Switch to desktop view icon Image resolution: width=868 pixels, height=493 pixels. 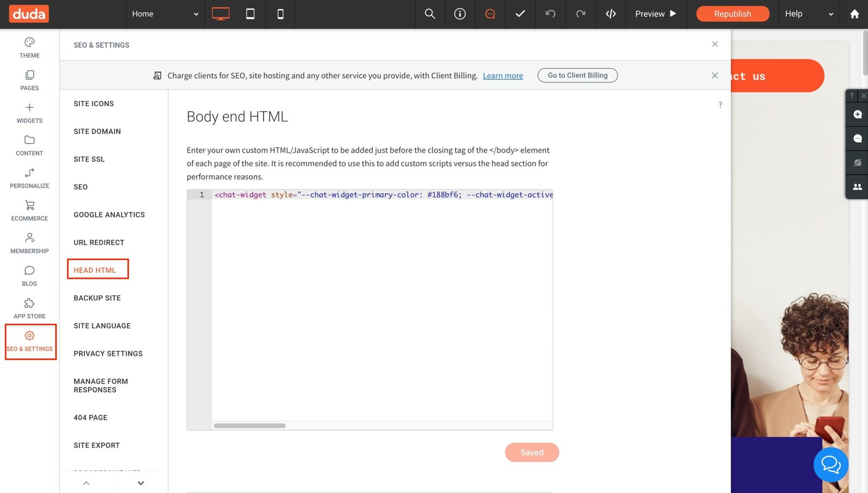220,14
